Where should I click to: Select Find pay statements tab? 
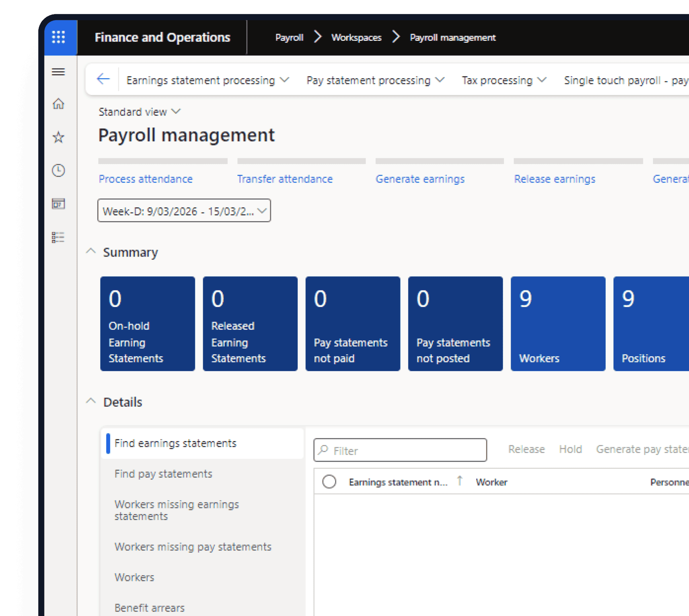click(203, 474)
